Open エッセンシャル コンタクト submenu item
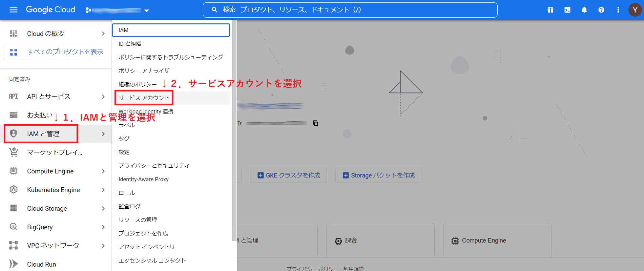Image resolution: width=644 pixels, height=271 pixels. 171,260
